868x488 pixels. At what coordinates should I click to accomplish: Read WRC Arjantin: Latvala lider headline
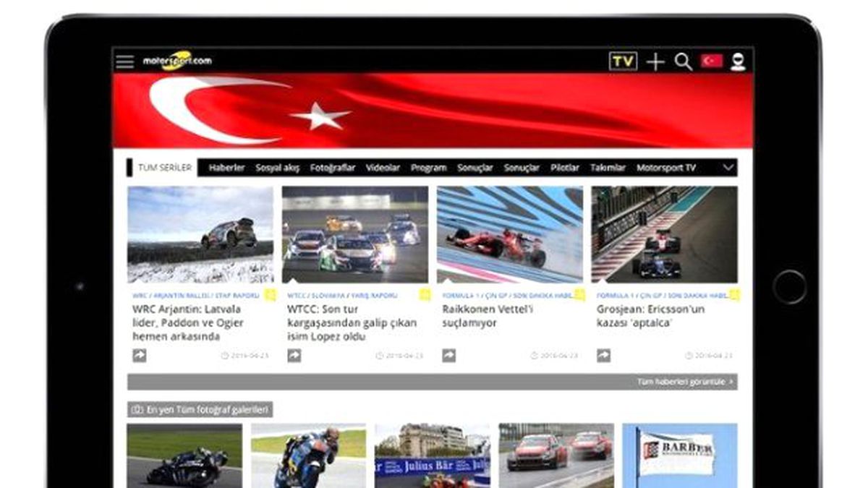click(x=187, y=322)
